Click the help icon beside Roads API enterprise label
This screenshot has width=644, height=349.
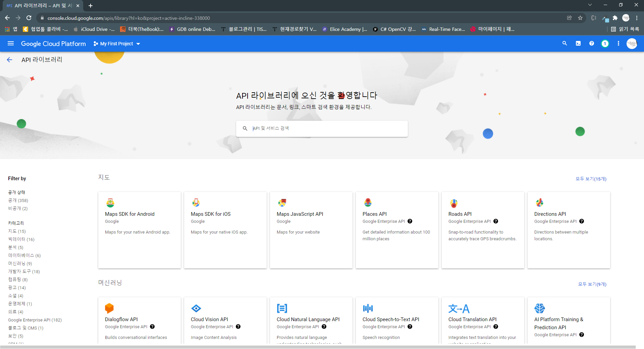click(x=496, y=221)
